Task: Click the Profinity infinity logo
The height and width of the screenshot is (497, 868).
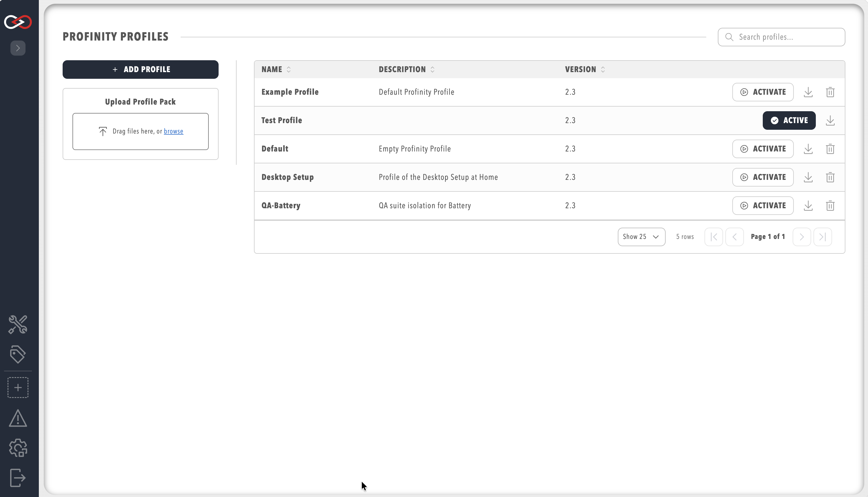Action: [x=18, y=22]
